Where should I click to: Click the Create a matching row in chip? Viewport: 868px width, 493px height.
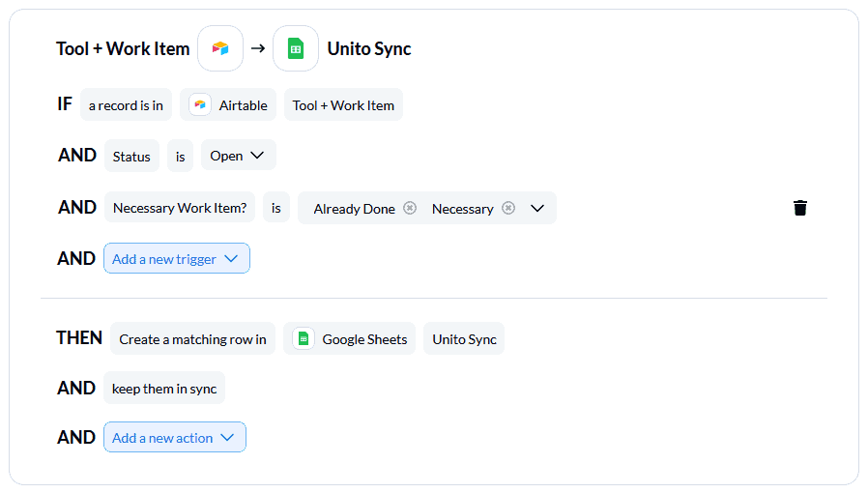point(192,338)
